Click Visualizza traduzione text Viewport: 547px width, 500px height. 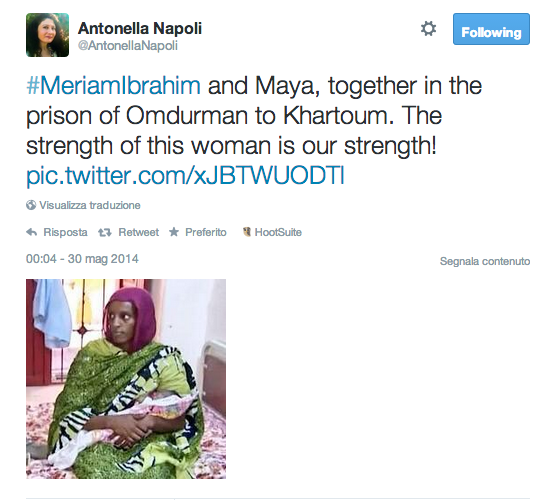(90, 205)
